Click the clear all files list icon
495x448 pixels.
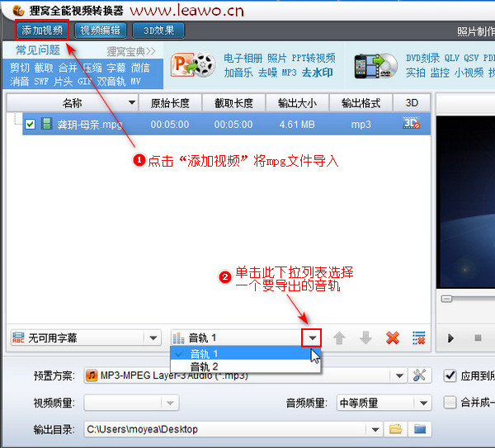(419, 338)
